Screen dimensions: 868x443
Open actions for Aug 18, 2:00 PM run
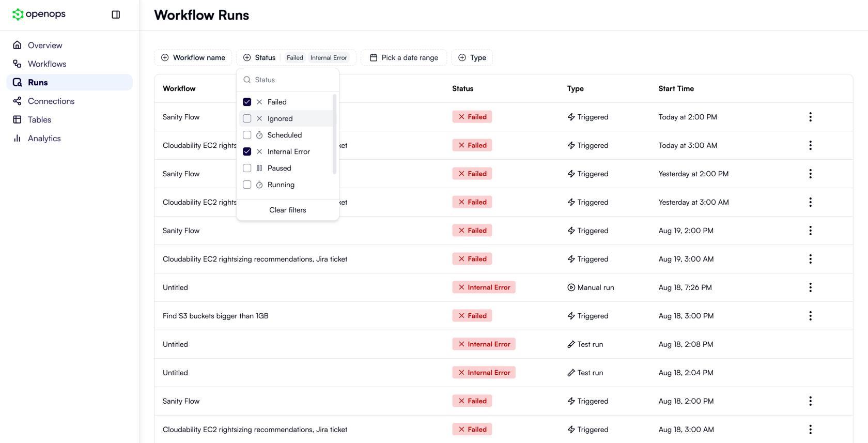[810, 401]
